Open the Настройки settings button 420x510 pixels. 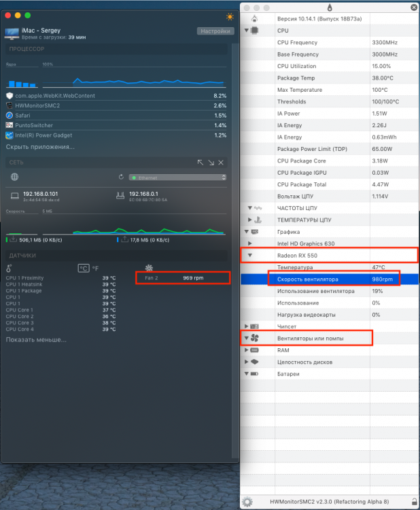(x=215, y=31)
